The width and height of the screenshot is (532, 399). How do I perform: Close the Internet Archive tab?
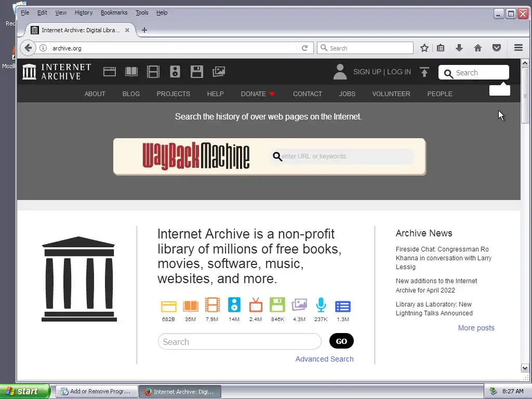127,30
